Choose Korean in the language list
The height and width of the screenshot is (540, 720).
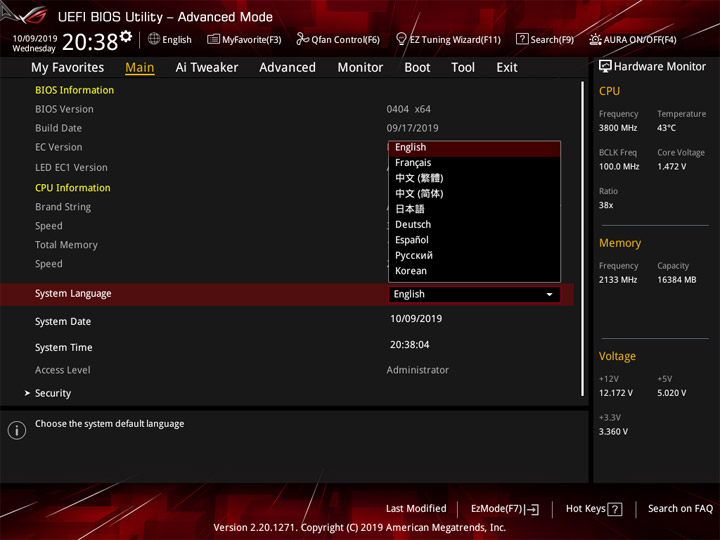click(x=474, y=271)
